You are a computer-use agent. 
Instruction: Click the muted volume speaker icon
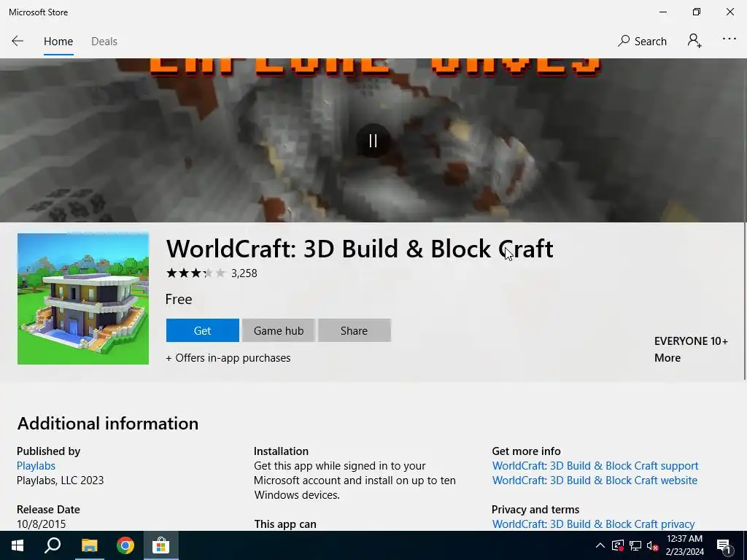tap(653, 546)
